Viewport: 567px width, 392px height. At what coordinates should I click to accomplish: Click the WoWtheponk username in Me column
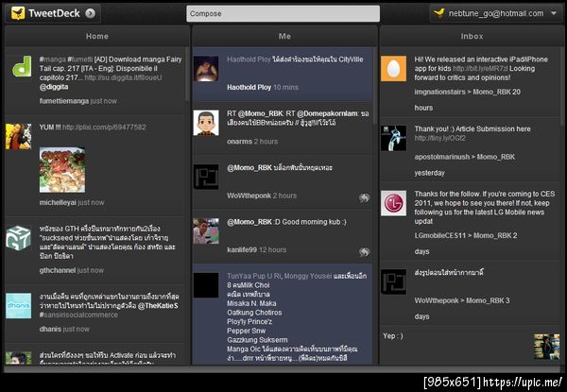[249, 196]
